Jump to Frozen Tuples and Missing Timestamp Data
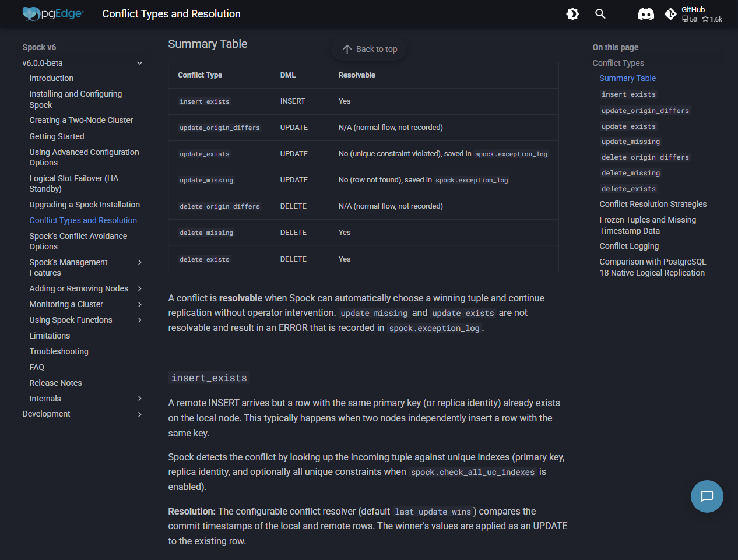Viewport: 738px width, 560px height. click(x=648, y=225)
